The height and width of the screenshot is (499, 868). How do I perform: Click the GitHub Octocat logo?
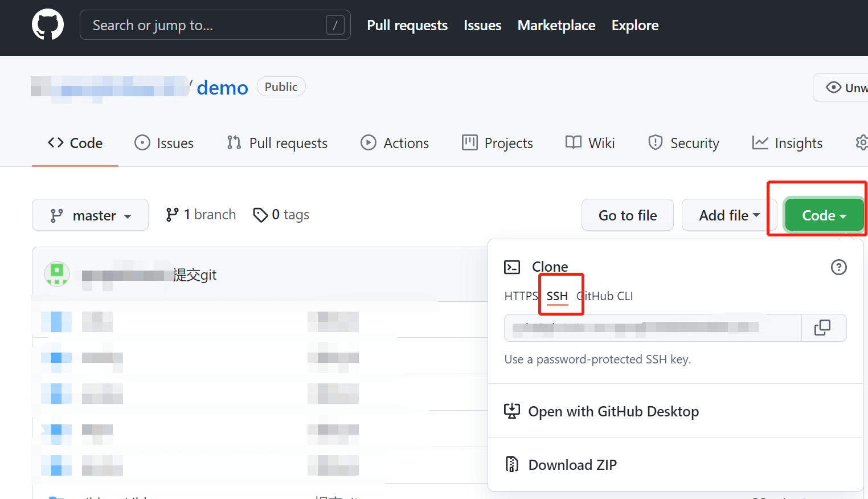[x=48, y=24]
